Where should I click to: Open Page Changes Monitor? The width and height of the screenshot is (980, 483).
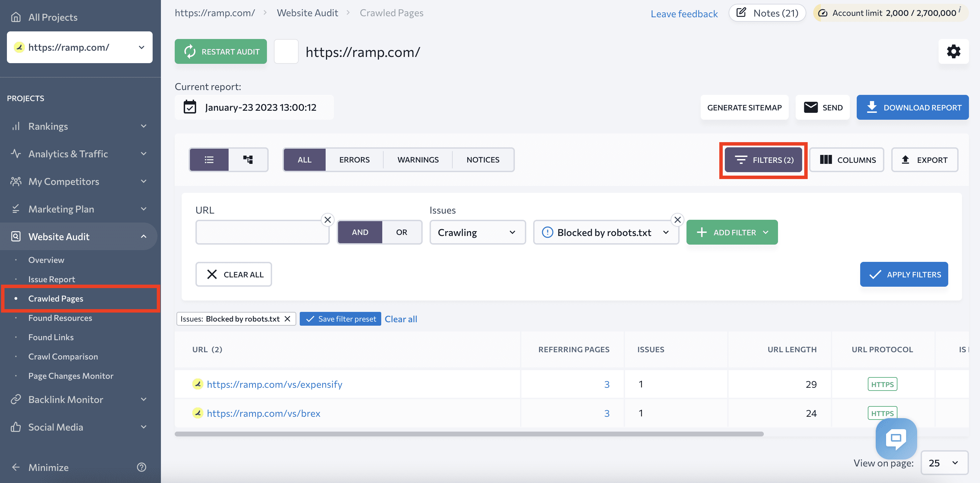tap(71, 376)
